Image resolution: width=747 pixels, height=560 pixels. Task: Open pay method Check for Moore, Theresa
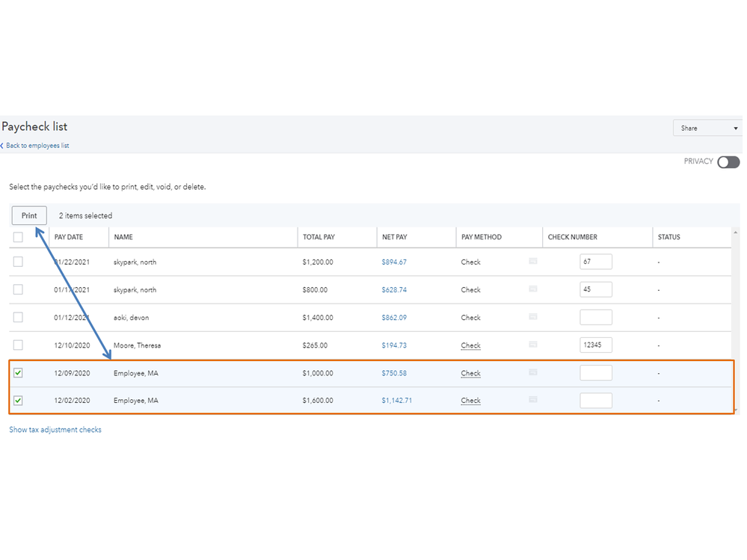[470, 345]
